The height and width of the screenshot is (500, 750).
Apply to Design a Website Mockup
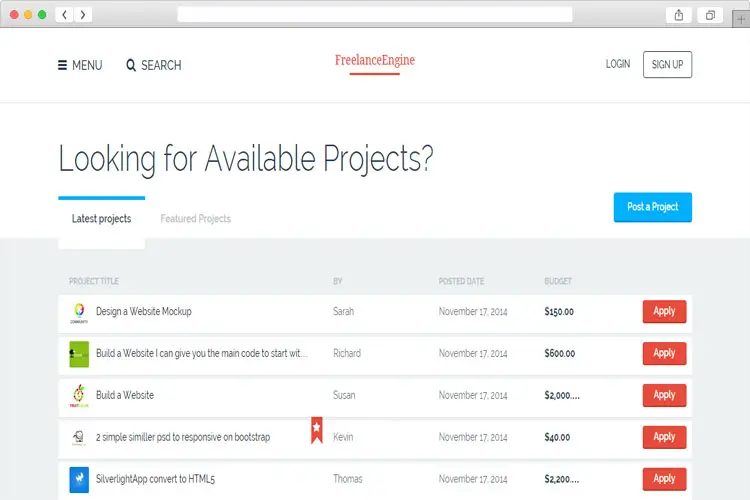click(664, 311)
